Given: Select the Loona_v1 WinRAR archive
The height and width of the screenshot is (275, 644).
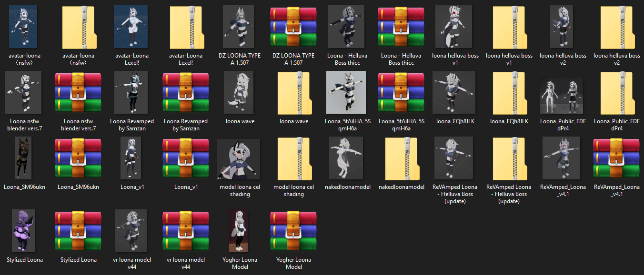Looking at the screenshot, I should pyautogui.click(x=186, y=158).
